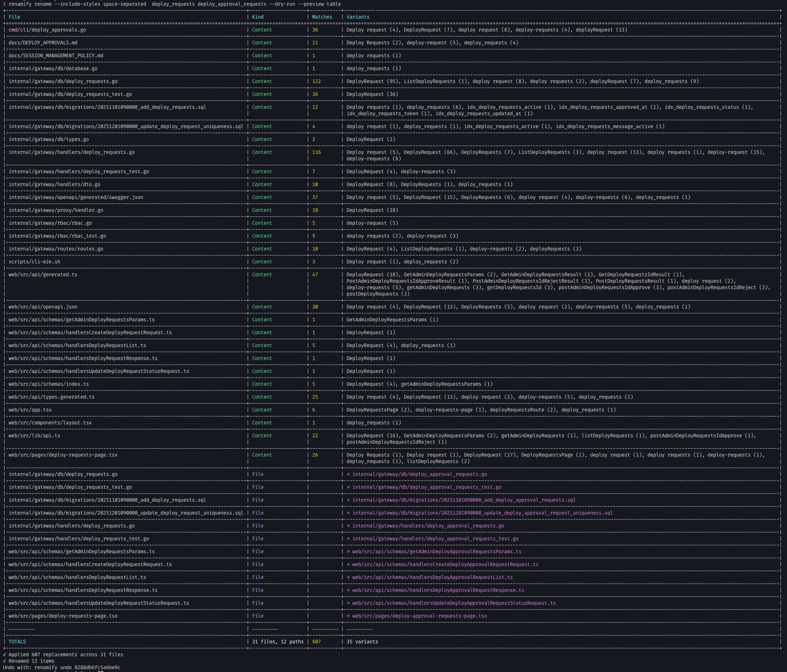
Task: Click the Variants column header
Action: click(x=357, y=17)
